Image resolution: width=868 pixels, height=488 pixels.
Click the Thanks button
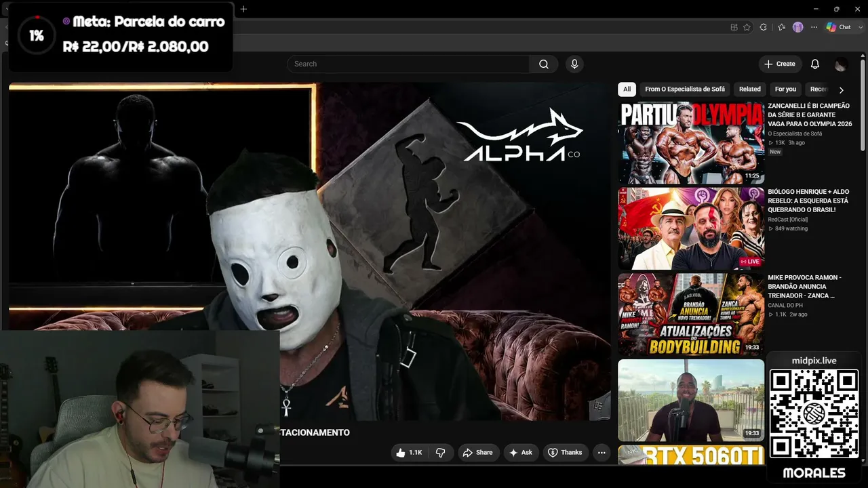pyautogui.click(x=565, y=452)
